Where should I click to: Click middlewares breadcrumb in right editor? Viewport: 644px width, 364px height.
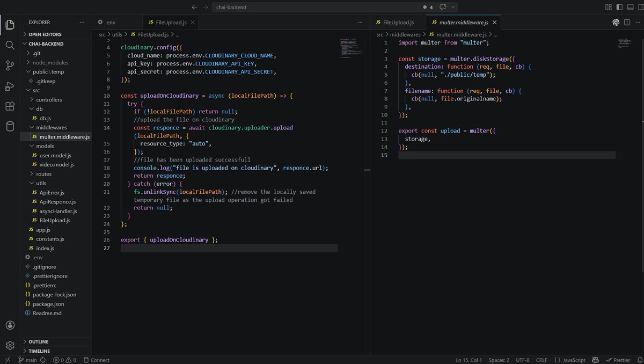(405, 34)
